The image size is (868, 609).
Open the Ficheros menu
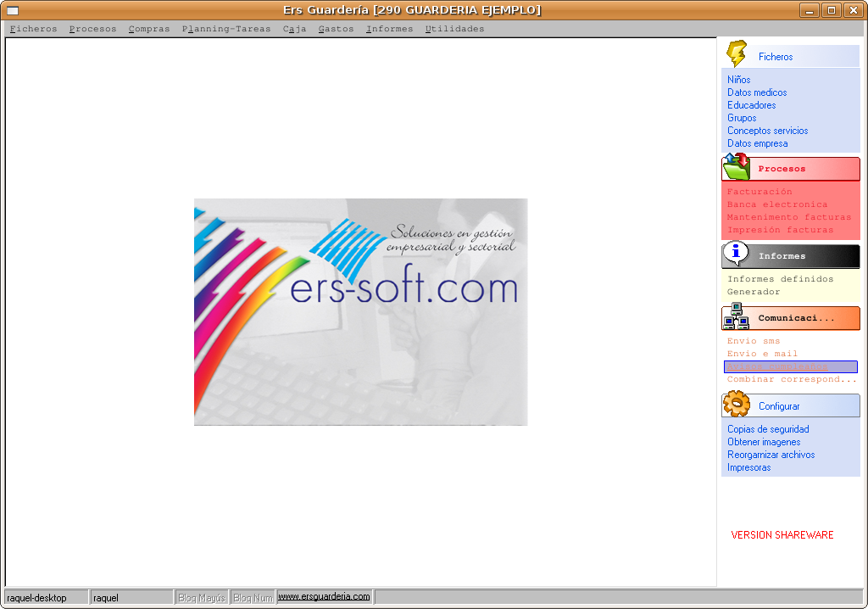coord(33,29)
